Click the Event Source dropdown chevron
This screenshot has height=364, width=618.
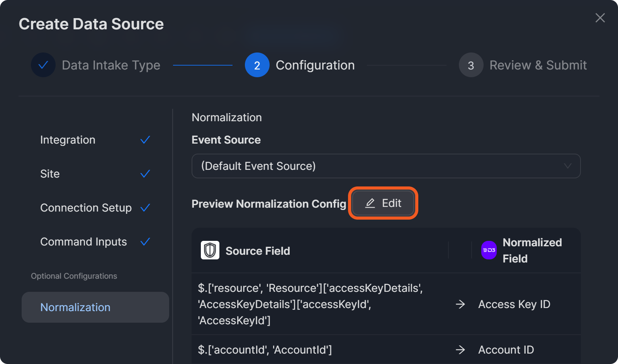[x=567, y=166]
